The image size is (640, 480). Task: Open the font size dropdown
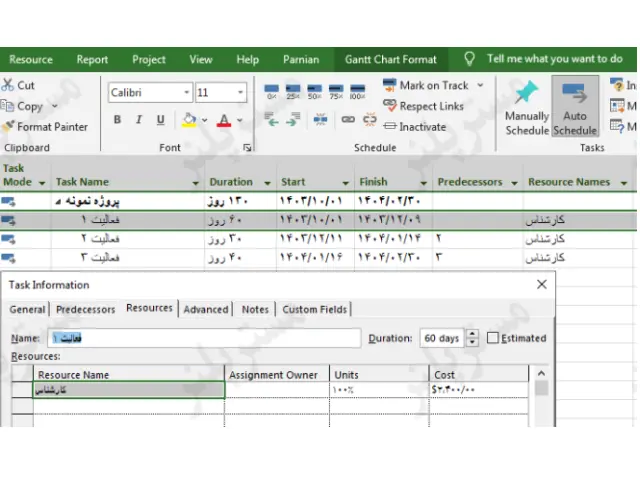(x=240, y=93)
